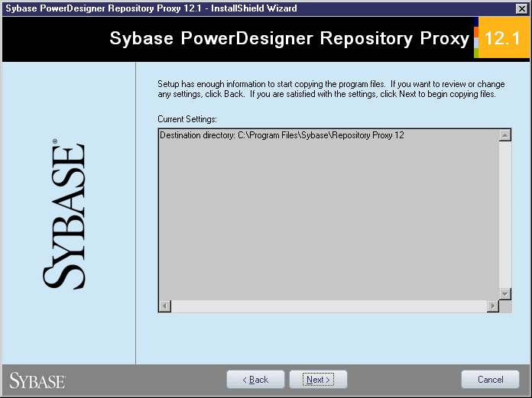This screenshot has height=398, width=532.
Task: Click the Next button to begin copying
Action: click(318, 380)
